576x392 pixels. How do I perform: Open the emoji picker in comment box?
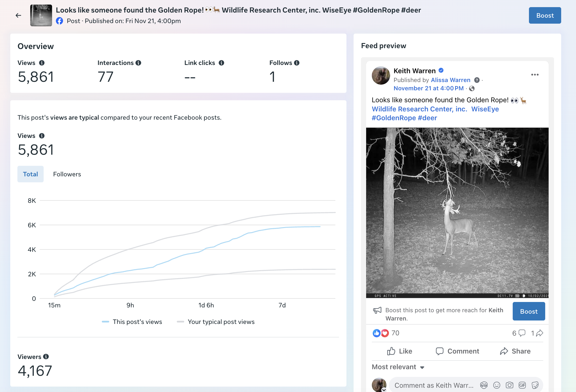click(x=497, y=385)
